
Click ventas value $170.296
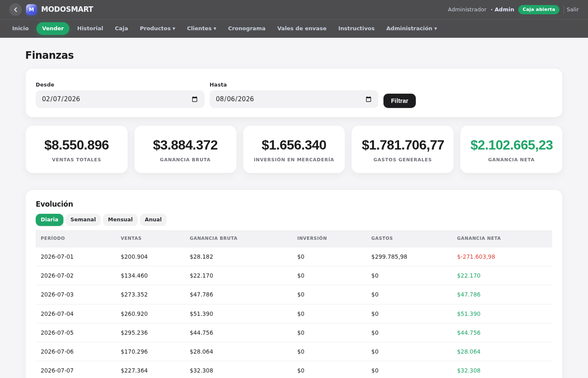(134, 352)
